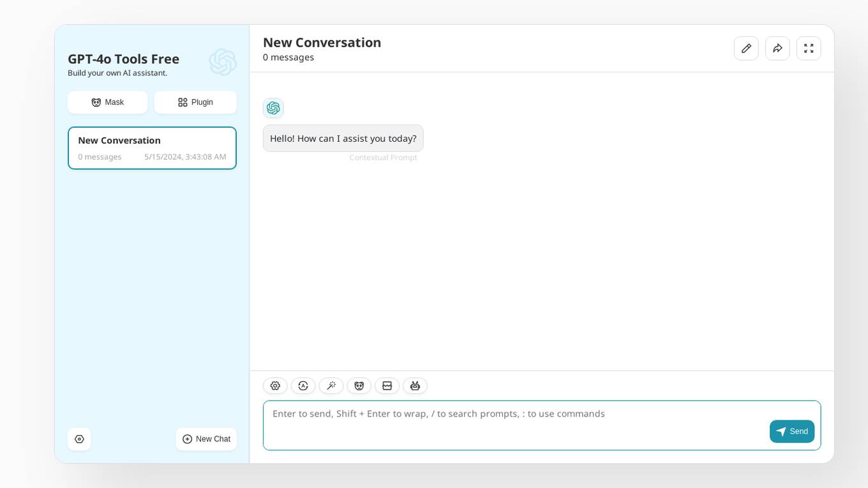Click the New Conversation header title
This screenshot has height=488, width=868.
tap(322, 43)
